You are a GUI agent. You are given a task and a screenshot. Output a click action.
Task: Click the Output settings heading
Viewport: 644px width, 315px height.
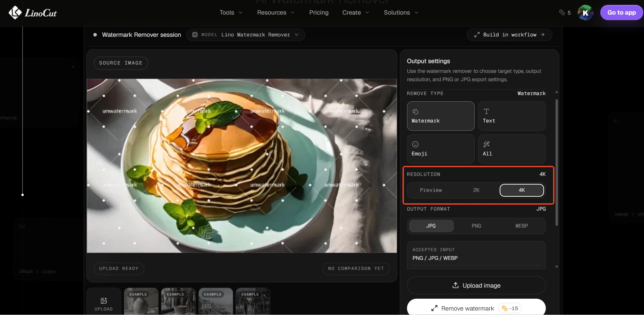(x=429, y=61)
